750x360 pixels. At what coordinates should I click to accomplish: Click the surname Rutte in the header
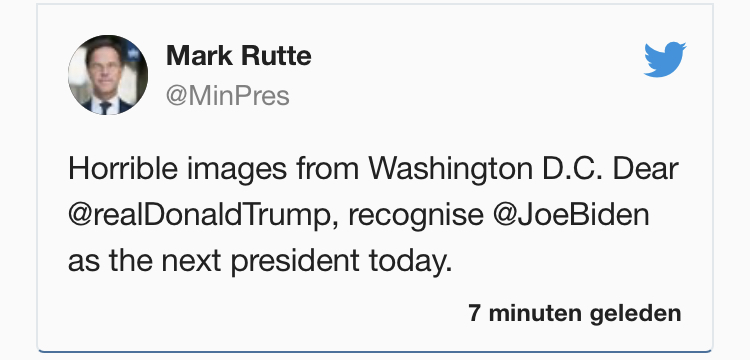point(276,56)
